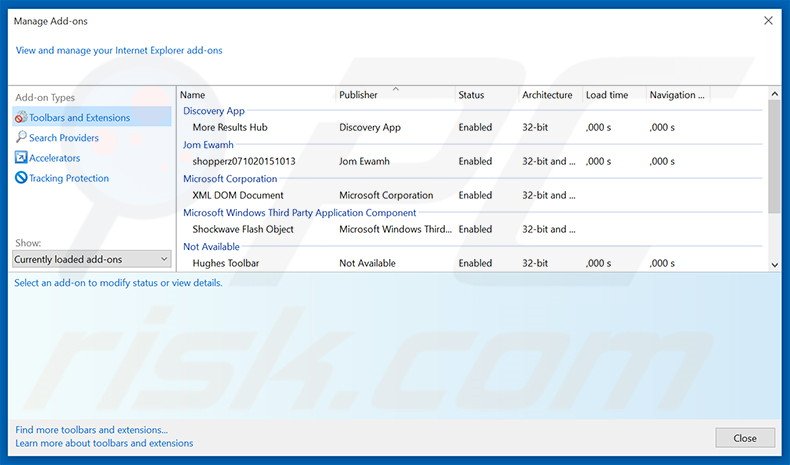Close the Manage Add-ons window
The height and width of the screenshot is (465, 790).
pyautogui.click(x=744, y=438)
